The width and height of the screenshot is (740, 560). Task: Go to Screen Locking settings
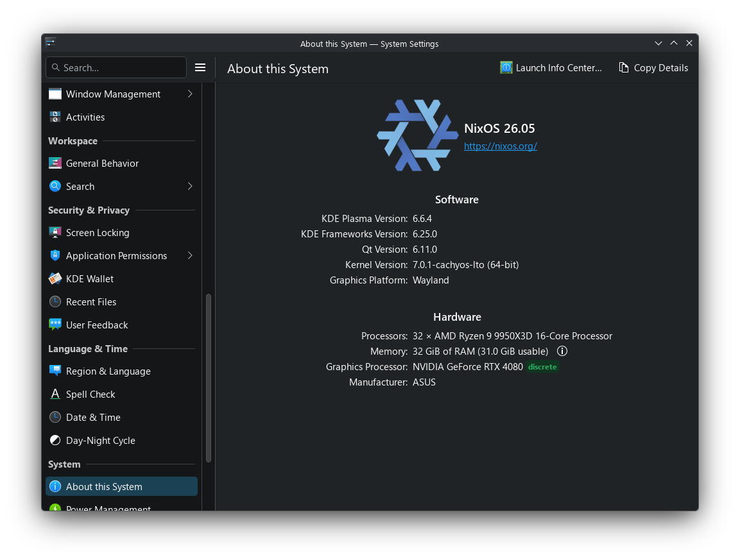tap(121, 233)
